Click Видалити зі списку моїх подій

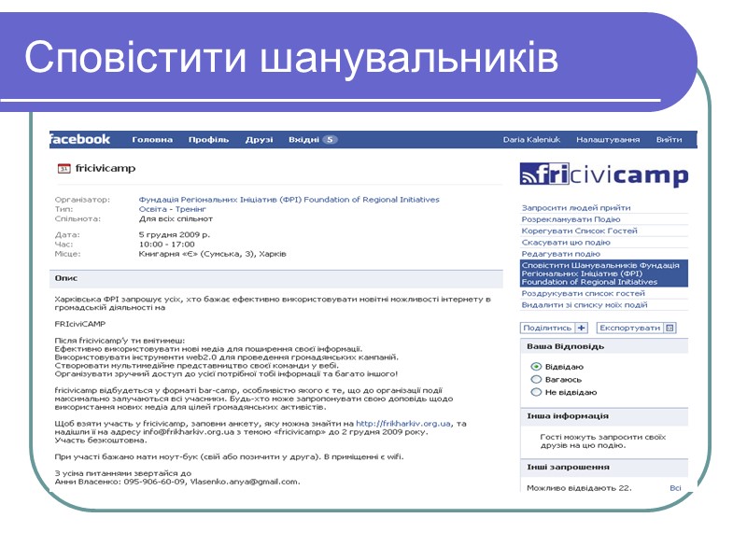585,305
